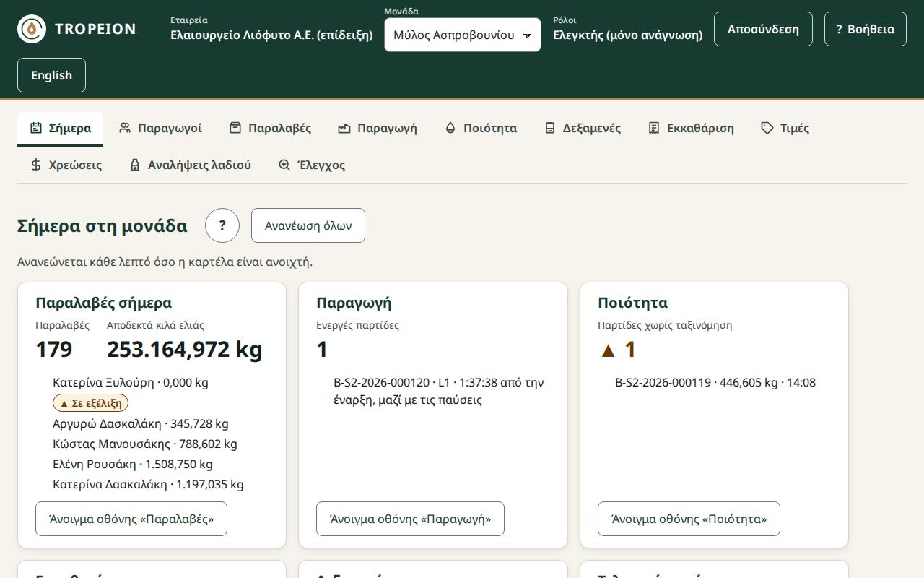Switch to the Σήμερα tab
The height and width of the screenshot is (578, 924).
pyautogui.click(x=60, y=129)
